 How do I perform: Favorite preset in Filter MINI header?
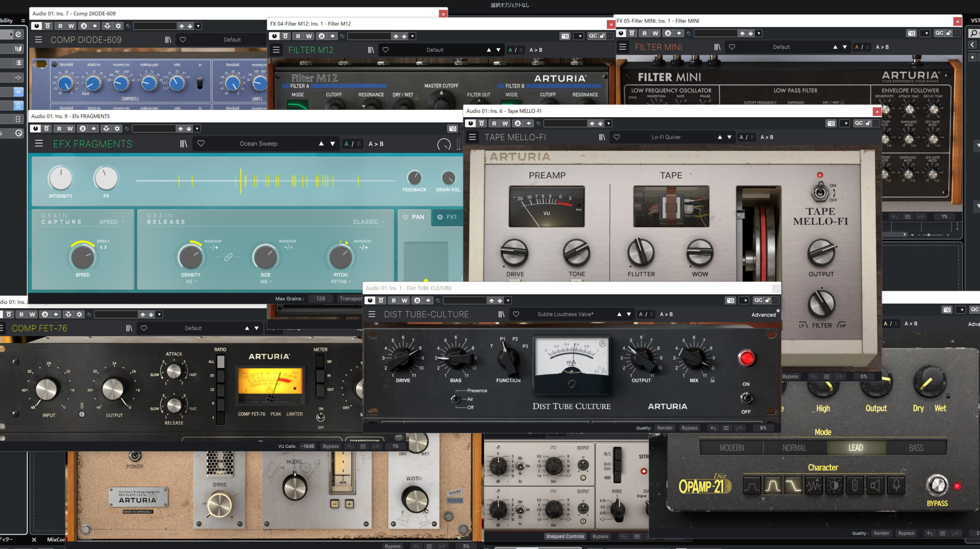click(732, 47)
